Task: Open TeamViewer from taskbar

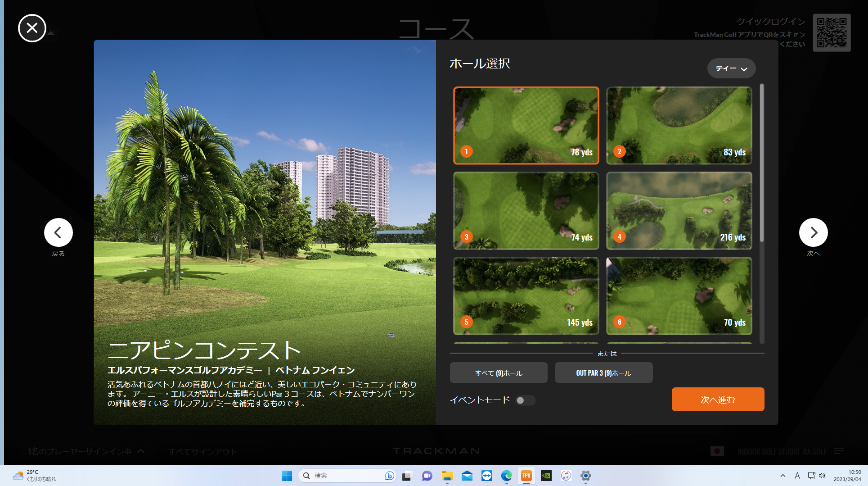Action: [x=486, y=476]
